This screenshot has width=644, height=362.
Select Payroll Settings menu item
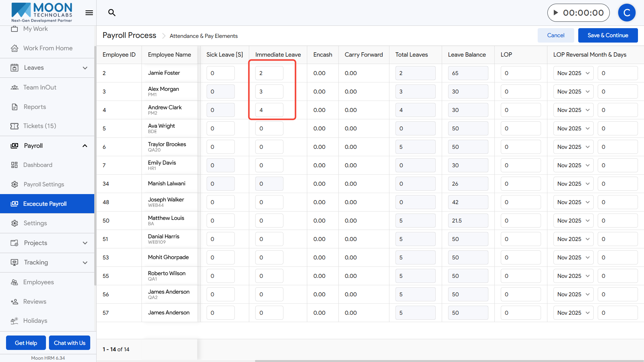pos(44,184)
